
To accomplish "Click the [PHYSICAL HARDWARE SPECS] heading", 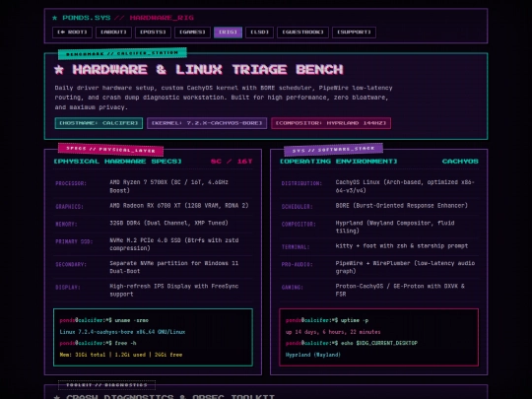I will pos(118,162).
